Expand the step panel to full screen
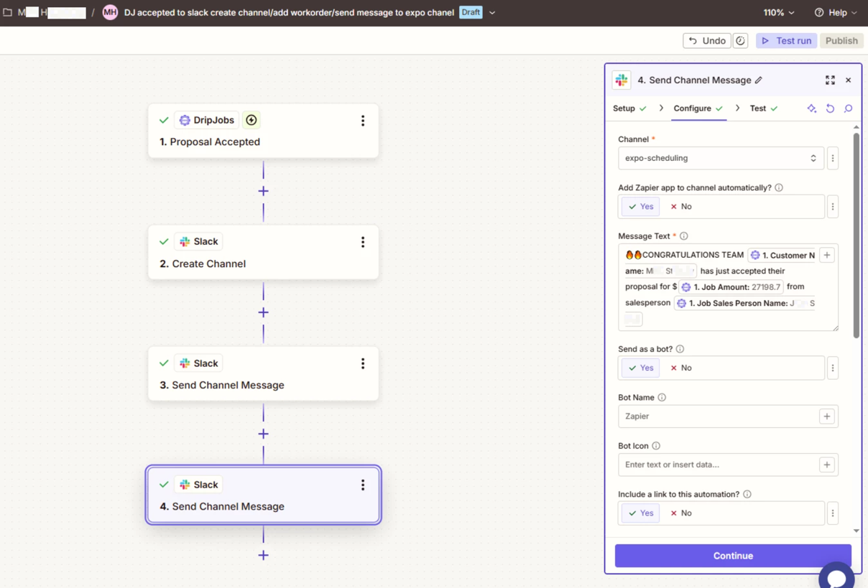Viewport: 868px width, 588px height. [830, 80]
